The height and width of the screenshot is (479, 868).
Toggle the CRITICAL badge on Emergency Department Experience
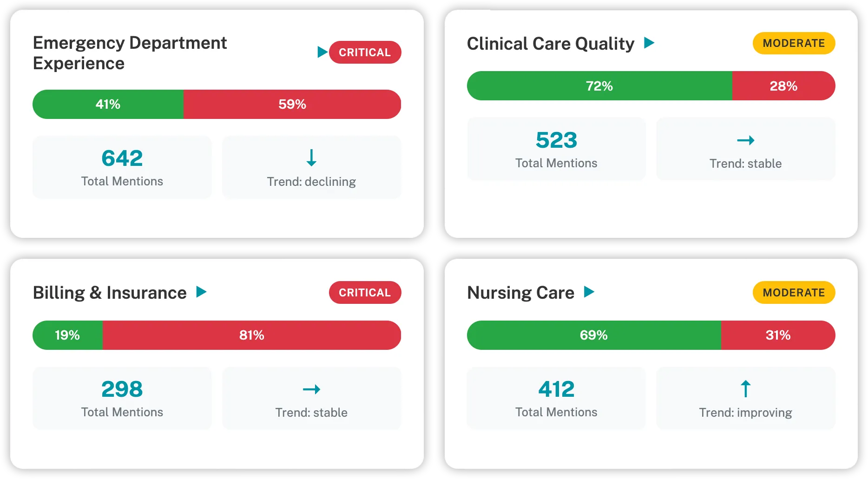click(x=365, y=52)
